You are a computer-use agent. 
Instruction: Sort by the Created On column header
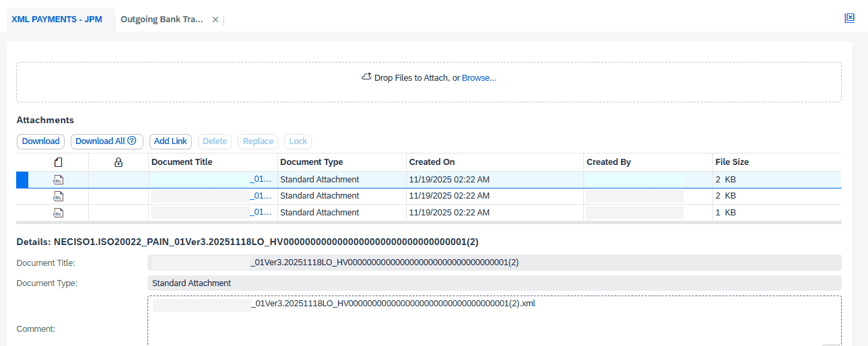point(432,162)
